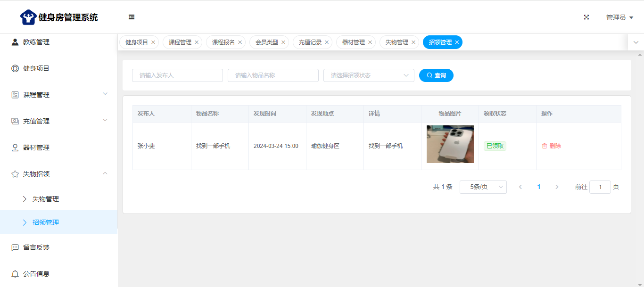Select 失物管理 in the sidebar submenu
644x287 pixels.
46,199
